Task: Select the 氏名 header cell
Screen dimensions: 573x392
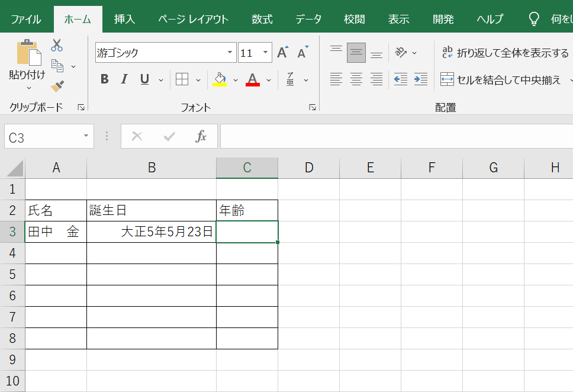Action: click(56, 210)
